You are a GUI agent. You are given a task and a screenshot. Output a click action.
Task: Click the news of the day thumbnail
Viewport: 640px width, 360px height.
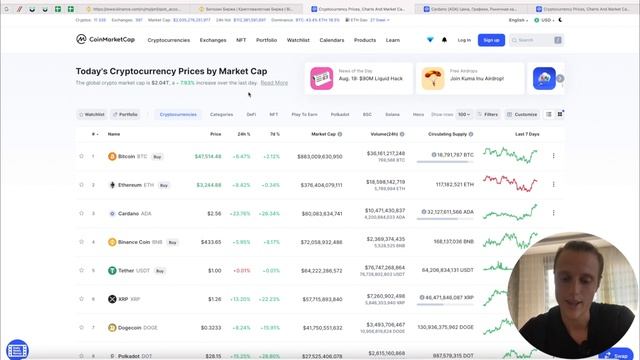pyautogui.click(x=322, y=78)
